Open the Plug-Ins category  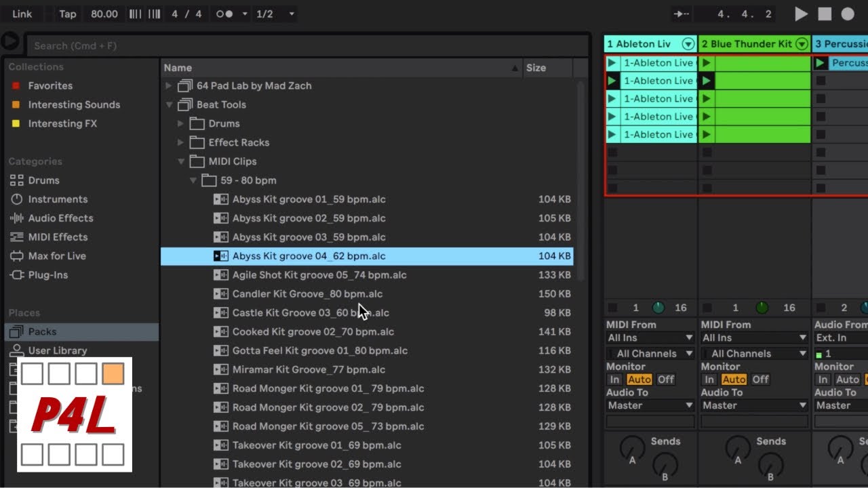47,275
